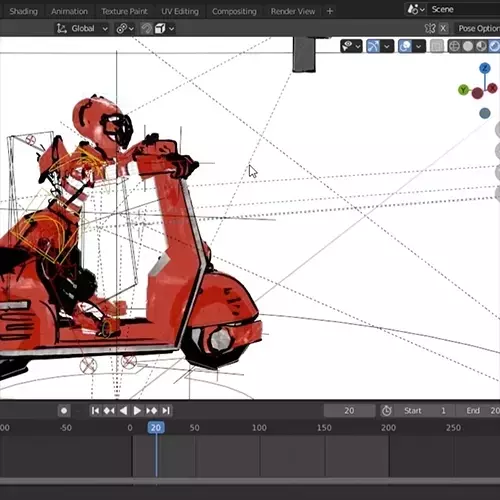Go to the UV Editing workspace
The width and height of the screenshot is (500, 500).
coord(180,11)
